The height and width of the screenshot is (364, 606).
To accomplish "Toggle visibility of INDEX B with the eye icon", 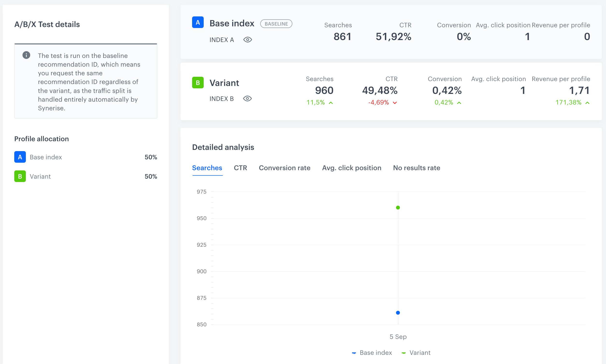I will tap(247, 99).
